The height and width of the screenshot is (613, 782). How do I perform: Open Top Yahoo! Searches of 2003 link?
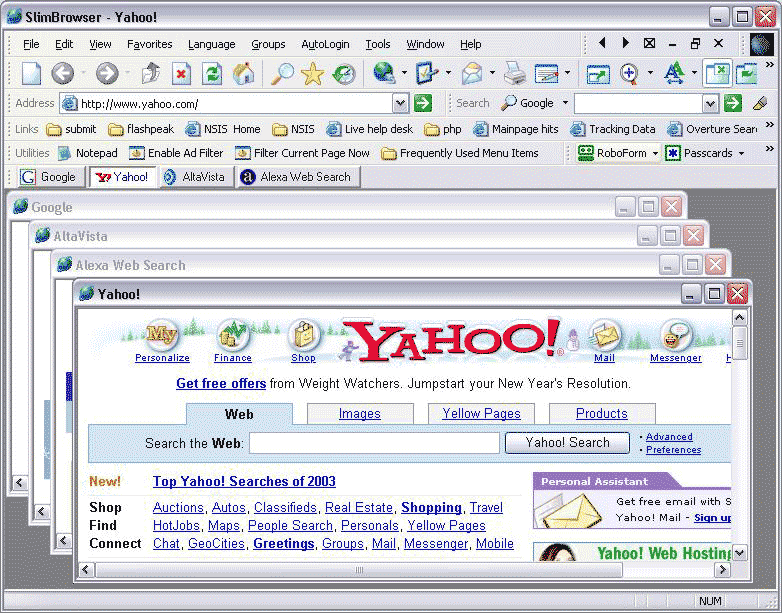click(x=244, y=482)
